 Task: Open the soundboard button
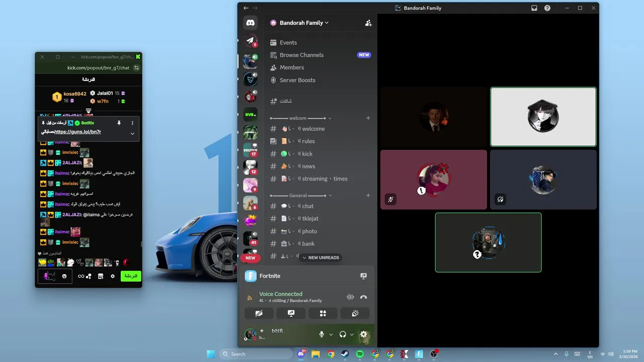tap(355, 313)
